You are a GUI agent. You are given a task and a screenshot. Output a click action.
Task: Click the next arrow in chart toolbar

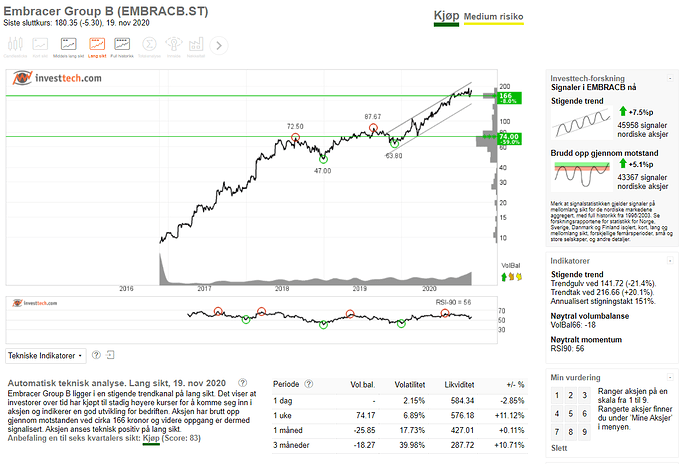click(219, 45)
